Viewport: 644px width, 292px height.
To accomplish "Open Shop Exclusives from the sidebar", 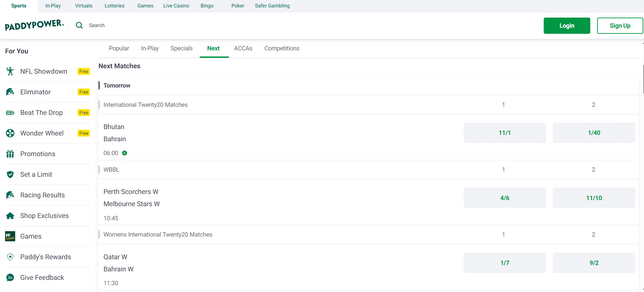I will [x=44, y=216].
